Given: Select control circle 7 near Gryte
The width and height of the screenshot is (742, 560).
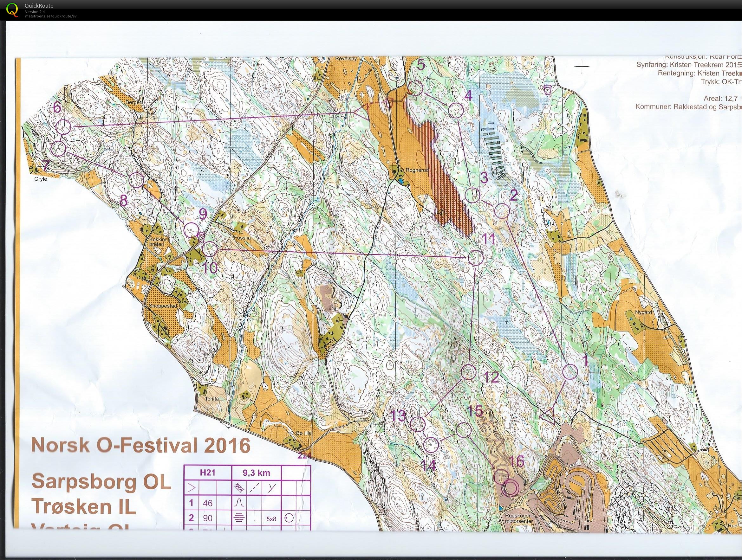Looking at the screenshot, I should click(x=59, y=149).
